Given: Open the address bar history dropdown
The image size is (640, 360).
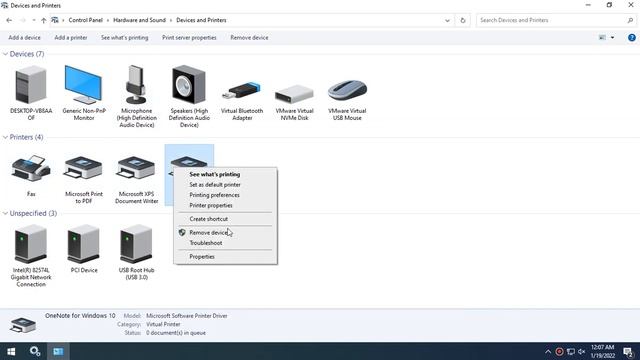Looking at the screenshot, I should (447, 20).
